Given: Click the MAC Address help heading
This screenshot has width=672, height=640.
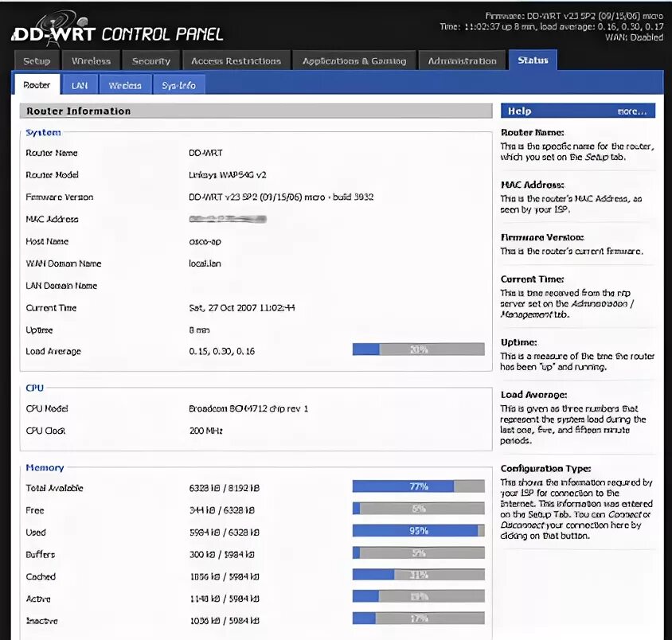Looking at the screenshot, I should click(533, 185).
